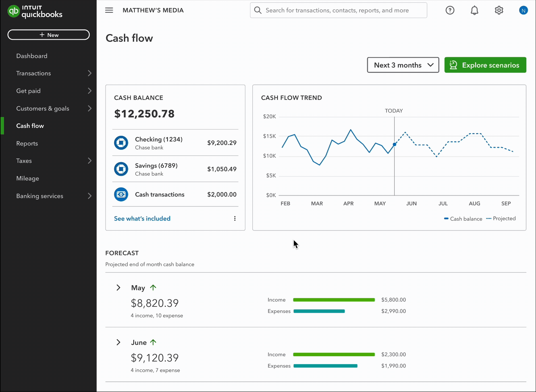
Task: Open Get paid in sidebar
Action: click(x=28, y=91)
